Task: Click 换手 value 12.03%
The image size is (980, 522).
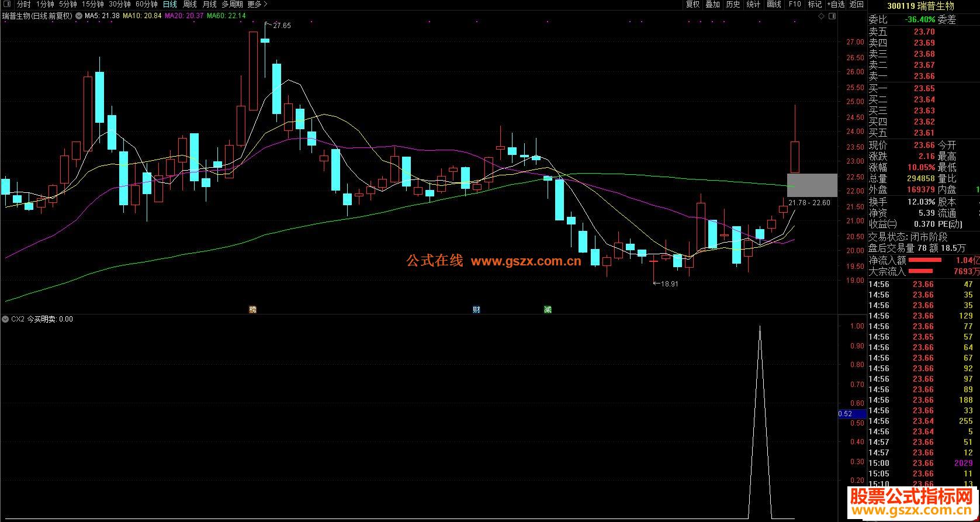Action: point(922,202)
